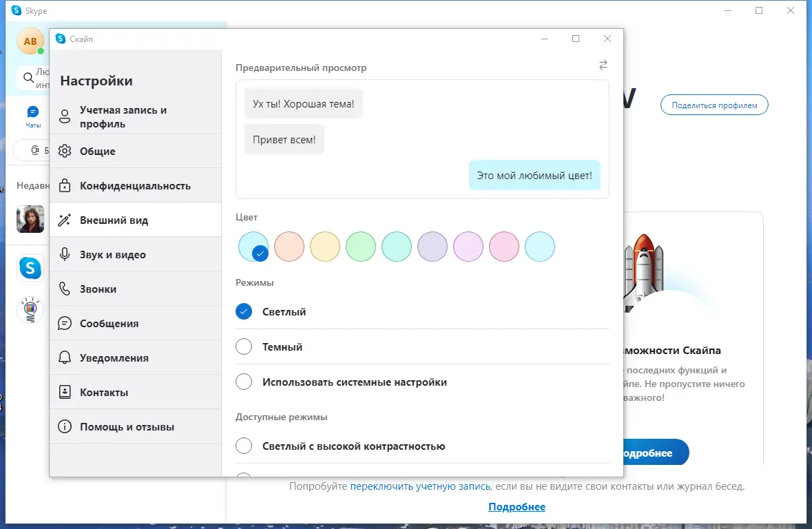The height and width of the screenshot is (529, 812).
Task: Click the переключить учетную запись link
Action: click(x=420, y=486)
